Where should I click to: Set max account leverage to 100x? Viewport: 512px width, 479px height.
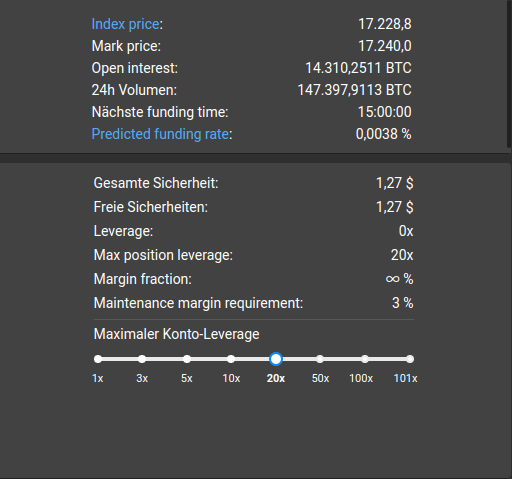tap(365, 359)
